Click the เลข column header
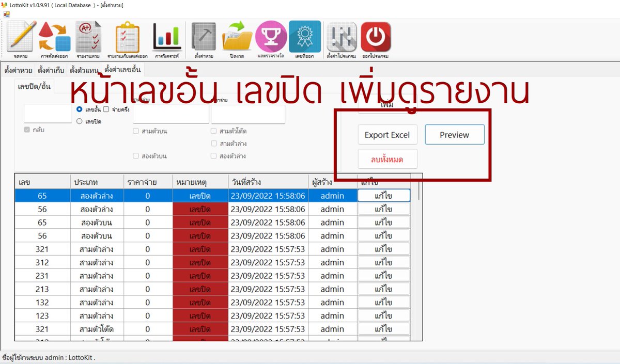620x364 pixels. pos(42,182)
